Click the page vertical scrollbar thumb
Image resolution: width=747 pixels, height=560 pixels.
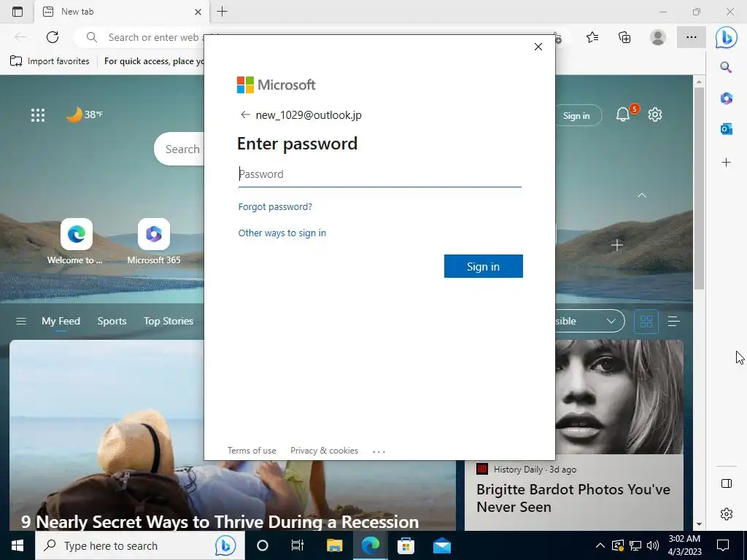point(699,189)
